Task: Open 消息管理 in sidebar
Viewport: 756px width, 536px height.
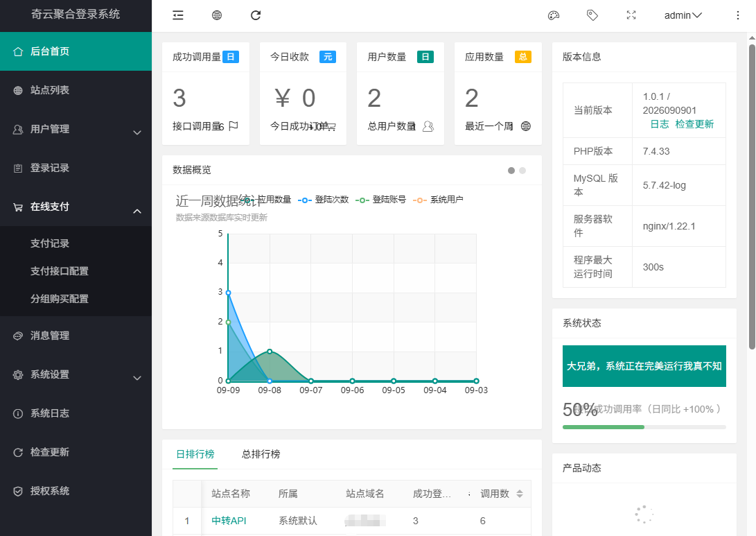Action: (x=76, y=336)
